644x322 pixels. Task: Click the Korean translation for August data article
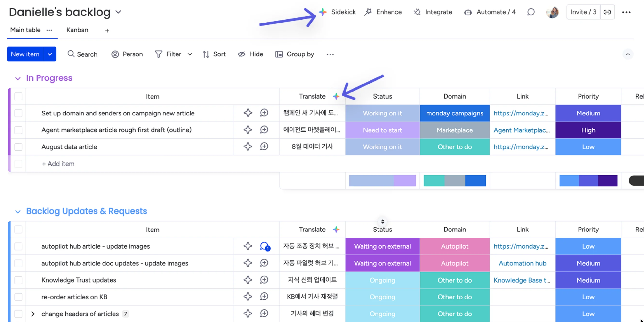pyautogui.click(x=312, y=146)
